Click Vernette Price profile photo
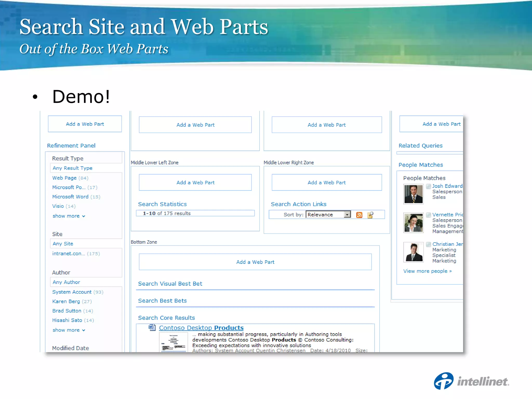The width and height of the screenshot is (532, 399). [413, 223]
